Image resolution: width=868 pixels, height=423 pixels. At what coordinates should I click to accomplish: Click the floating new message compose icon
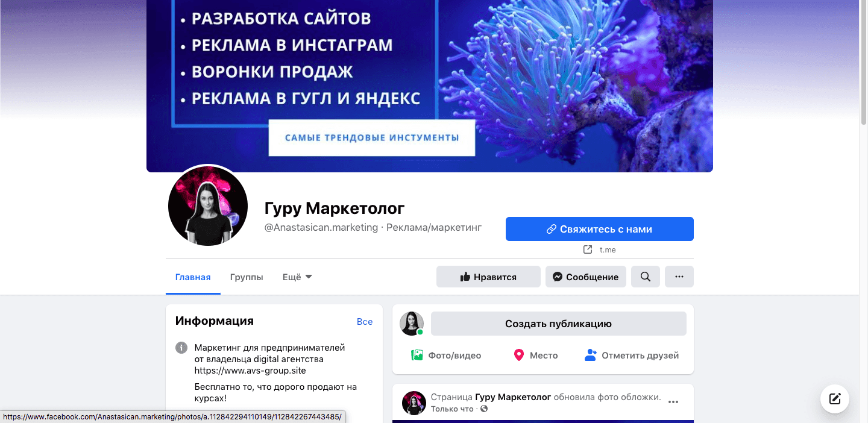point(835,398)
